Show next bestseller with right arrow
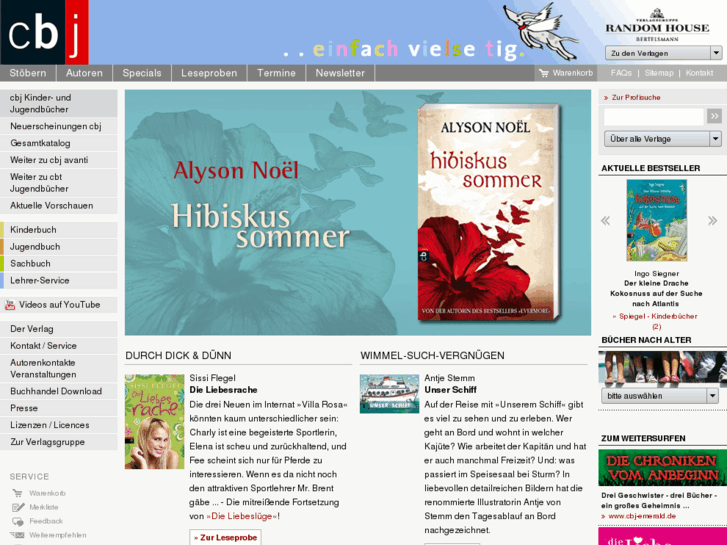The width and height of the screenshot is (727, 545). pos(713,221)
